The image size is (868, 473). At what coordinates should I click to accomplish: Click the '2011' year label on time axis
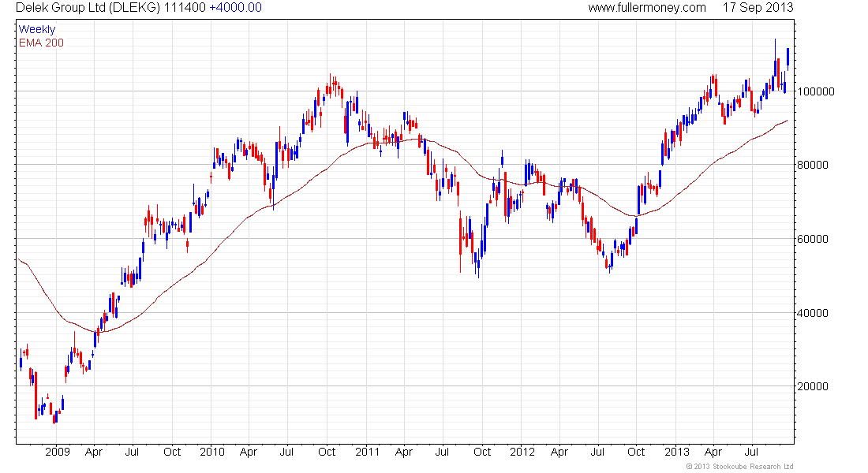pyautogui.click(x=368, y=452)
